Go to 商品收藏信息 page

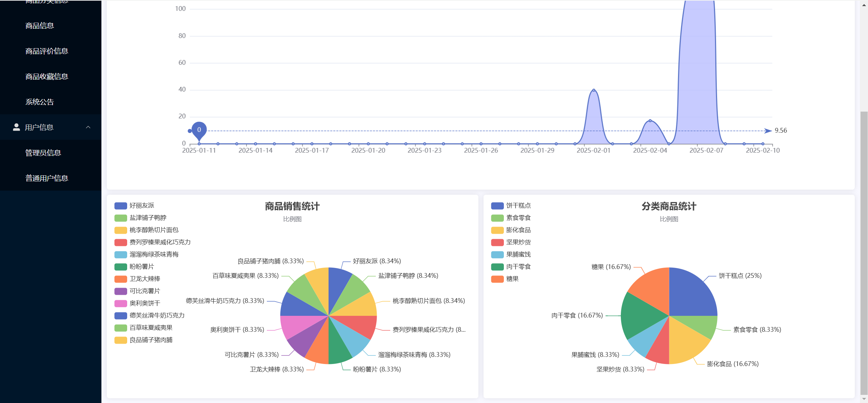(x=47, y=77)
